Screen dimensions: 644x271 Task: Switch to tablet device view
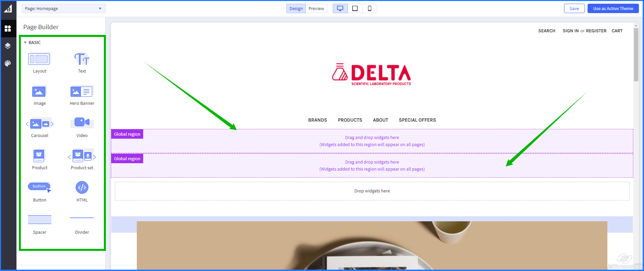(355, 8)
